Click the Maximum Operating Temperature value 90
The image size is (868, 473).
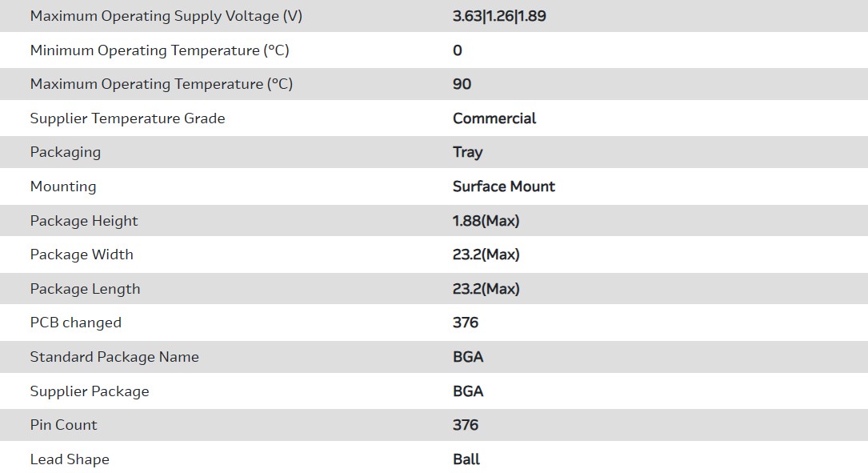462,84
